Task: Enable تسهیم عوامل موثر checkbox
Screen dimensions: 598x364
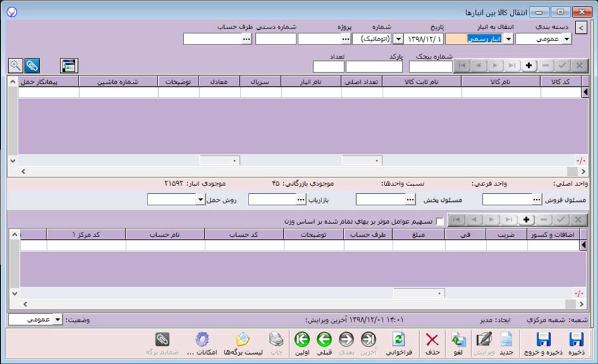Action: 440,221
